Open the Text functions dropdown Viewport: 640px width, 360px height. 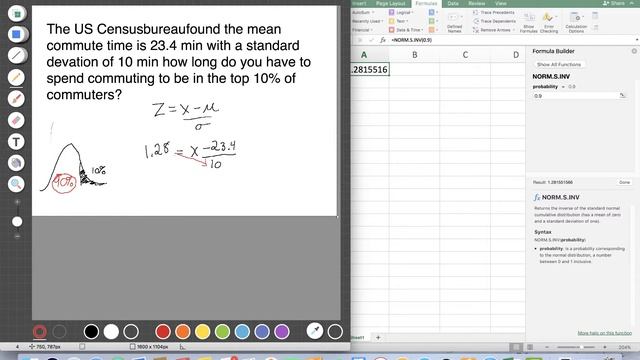[x=399, y=21]
